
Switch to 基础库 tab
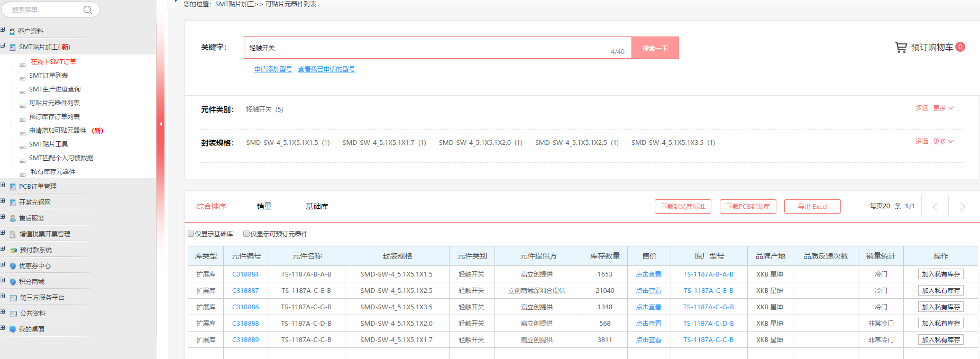pyautogui.click(x=317, y=207)
